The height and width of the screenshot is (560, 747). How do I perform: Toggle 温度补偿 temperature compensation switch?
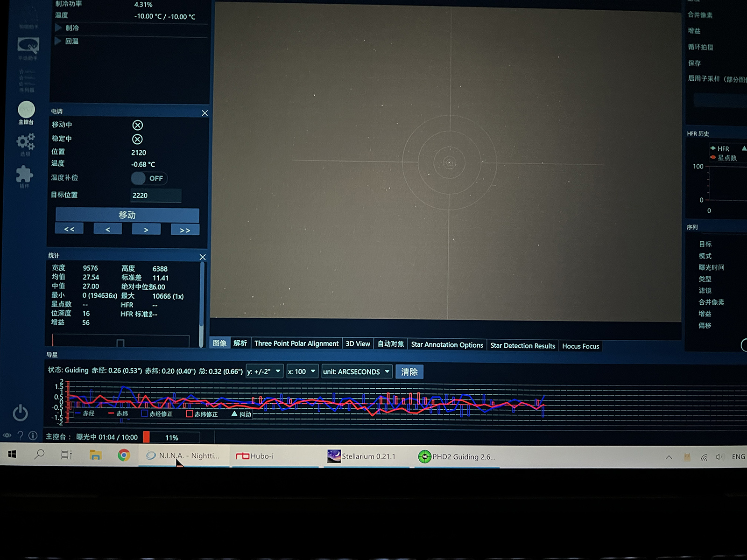click(x=148, y=178)
